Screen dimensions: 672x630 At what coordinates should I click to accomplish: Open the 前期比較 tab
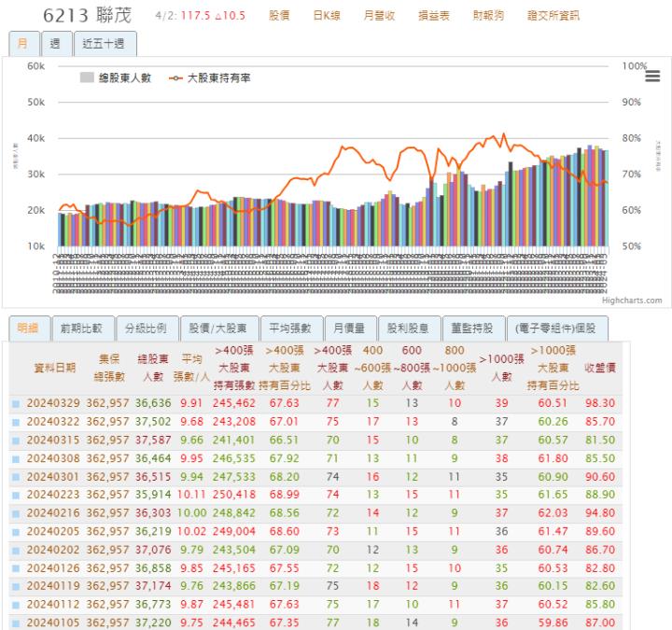[x=83, y=329]
